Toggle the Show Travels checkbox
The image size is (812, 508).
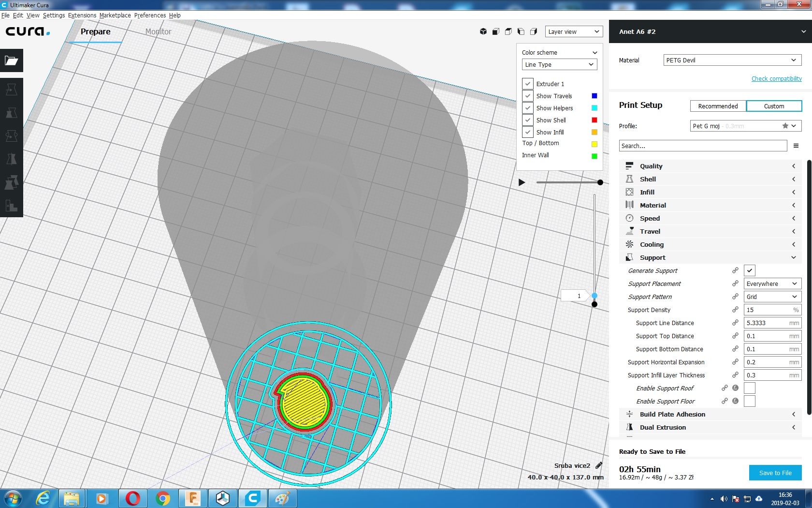coord(528,96)
